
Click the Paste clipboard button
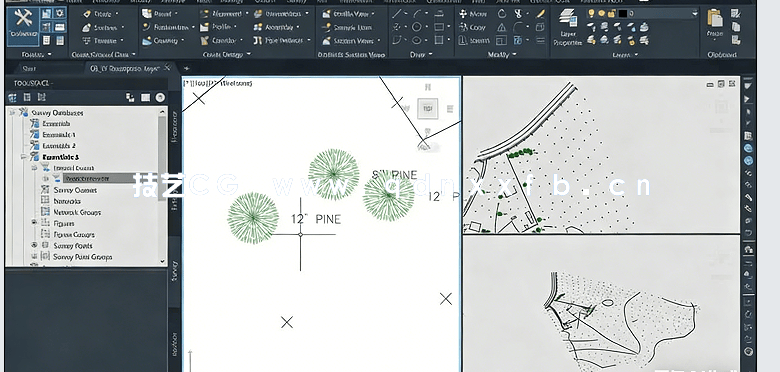pyautogui.click(x=715, y=23)
